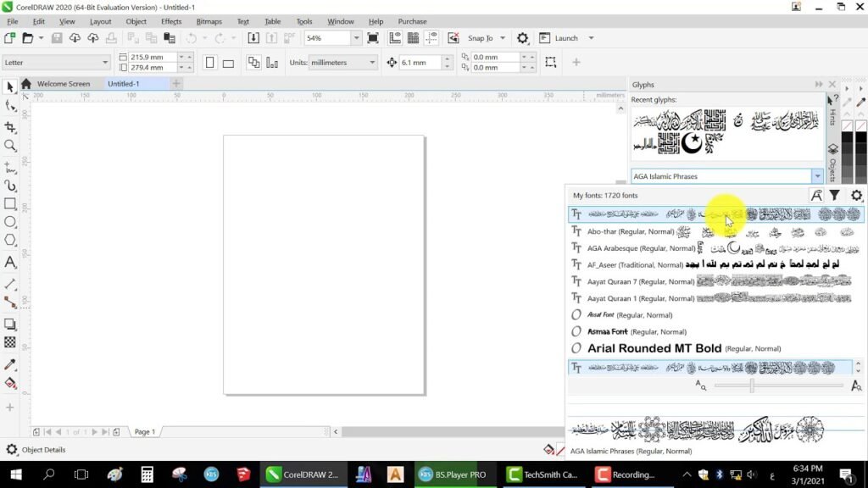Select the Transparency tool
The height and width of the screenshot is (488, 868).
click(x=10, y=342)
